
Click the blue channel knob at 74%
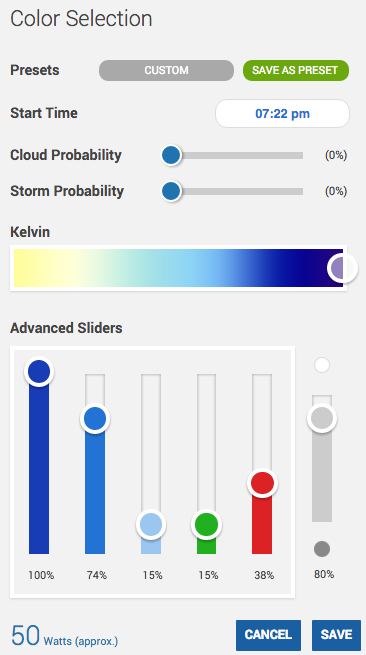95,418
